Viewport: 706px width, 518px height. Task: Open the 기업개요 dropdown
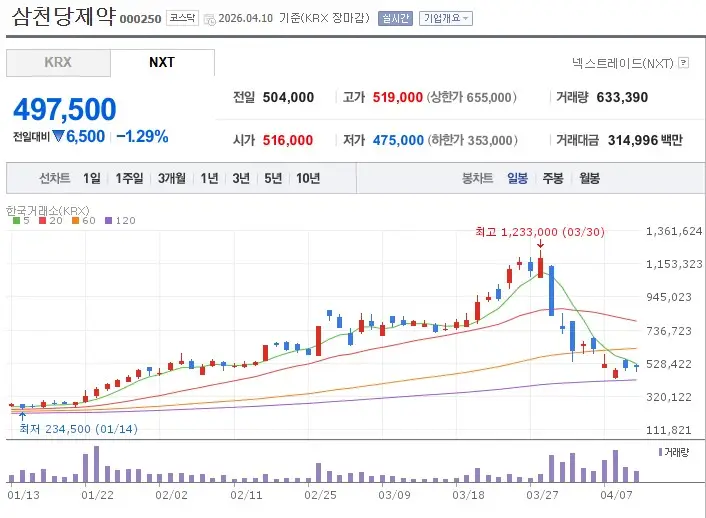coord(446,18)
